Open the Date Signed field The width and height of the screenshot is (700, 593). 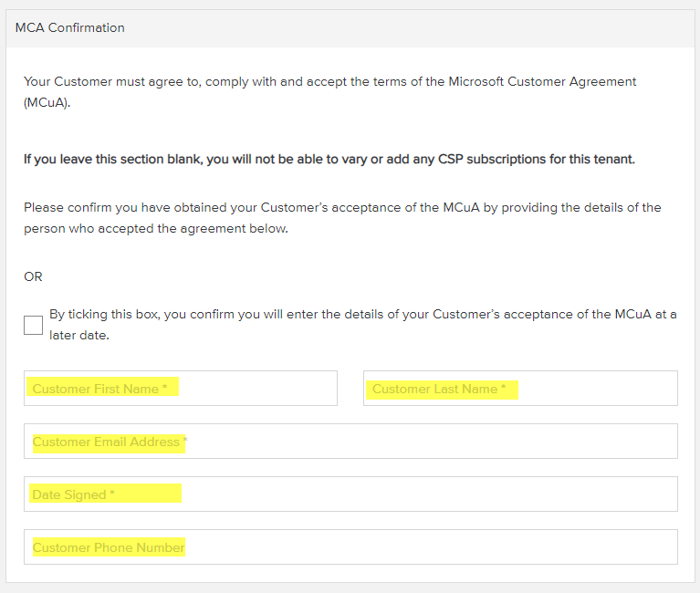click(x=350, y=494)
